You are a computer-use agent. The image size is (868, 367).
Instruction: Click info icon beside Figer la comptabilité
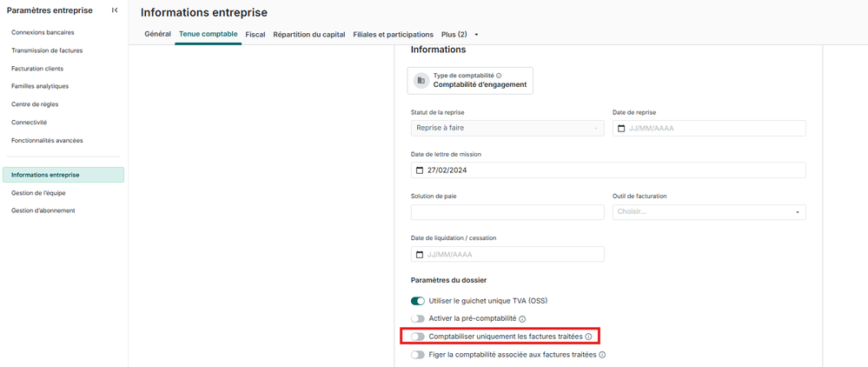tap(602, 355)
